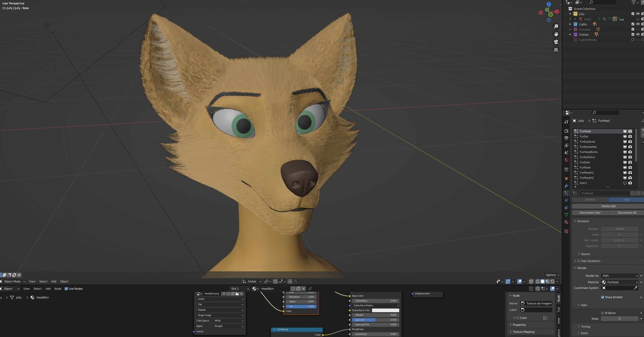
Task: Open the Object properties tab (orange square)
Action: (566, 179)
